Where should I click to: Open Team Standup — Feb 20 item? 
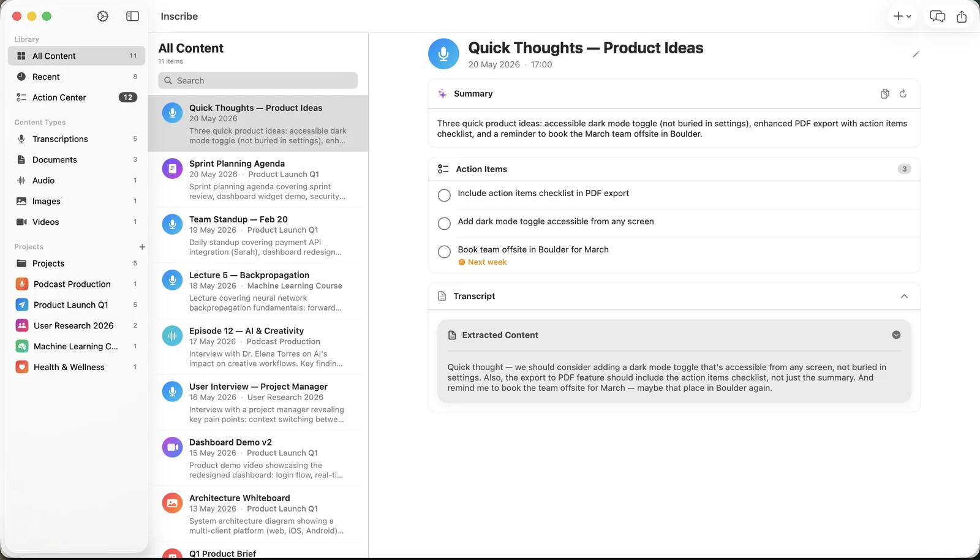258,235
